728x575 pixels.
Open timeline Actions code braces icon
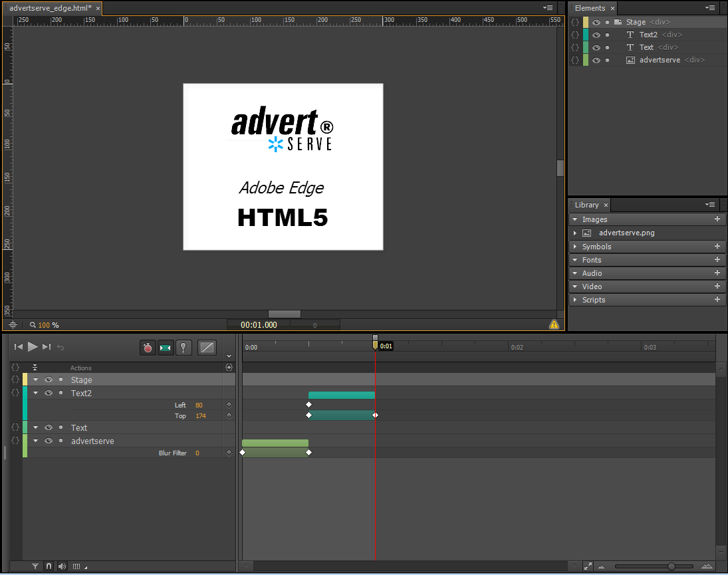15,367
